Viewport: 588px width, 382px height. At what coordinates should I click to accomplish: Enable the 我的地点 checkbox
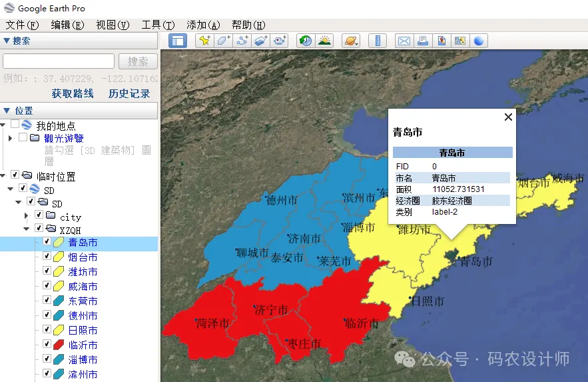tap(15, 125)
